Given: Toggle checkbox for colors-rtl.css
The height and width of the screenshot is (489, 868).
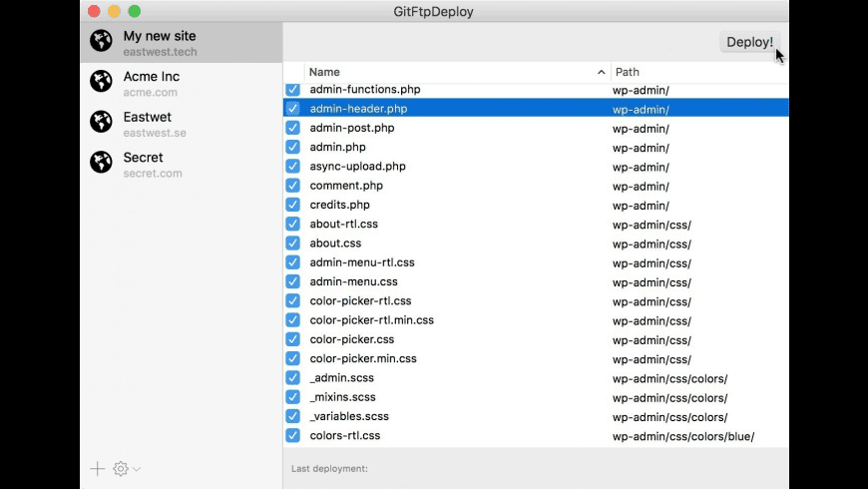Looking at the screenshot, I should (x=293, y=435).
